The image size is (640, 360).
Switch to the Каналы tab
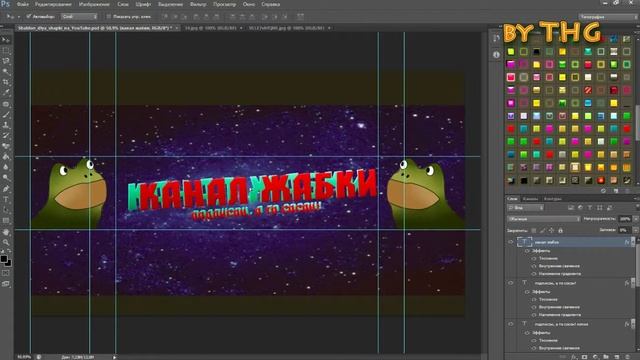(x=530, y=199)
